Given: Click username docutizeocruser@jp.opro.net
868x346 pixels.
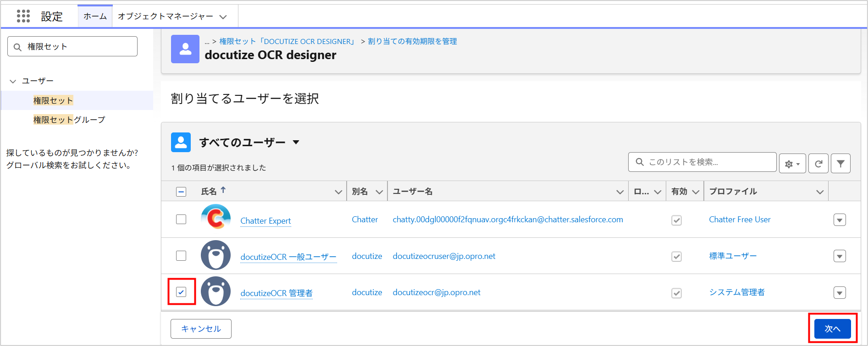Looking at the screenshot, I should click(x=444, y=256).
